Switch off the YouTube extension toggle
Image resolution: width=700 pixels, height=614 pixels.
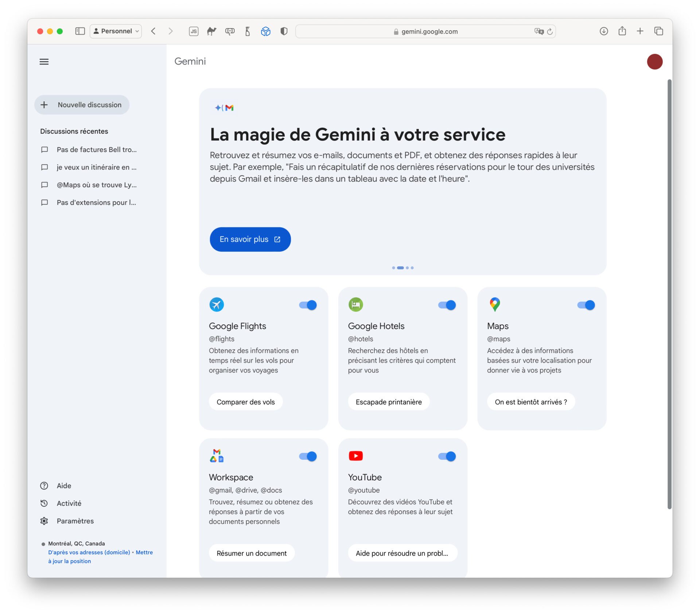447,456
